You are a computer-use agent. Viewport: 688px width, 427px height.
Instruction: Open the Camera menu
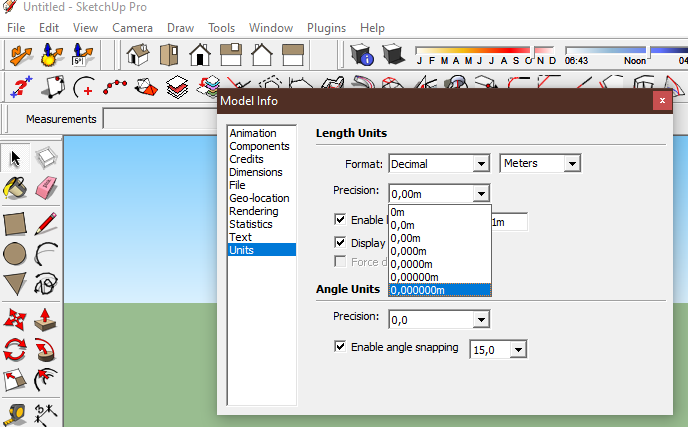click(x=132, y=28)
